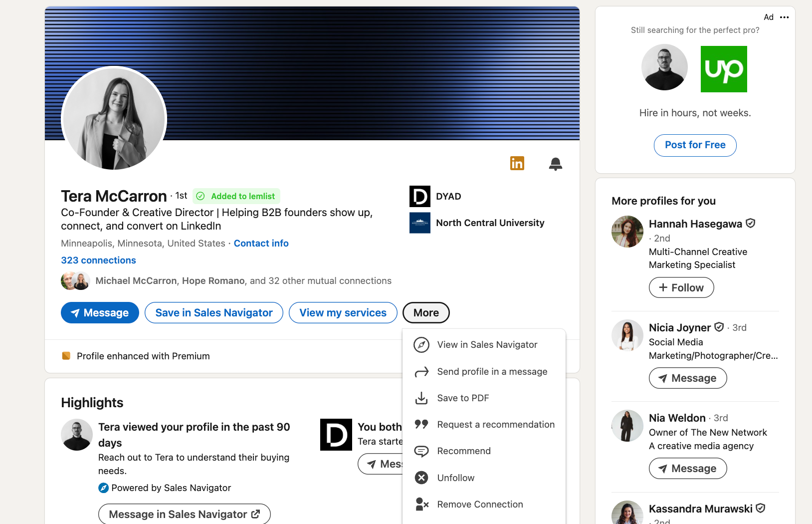Click the Upwork logo in ad

723,69
